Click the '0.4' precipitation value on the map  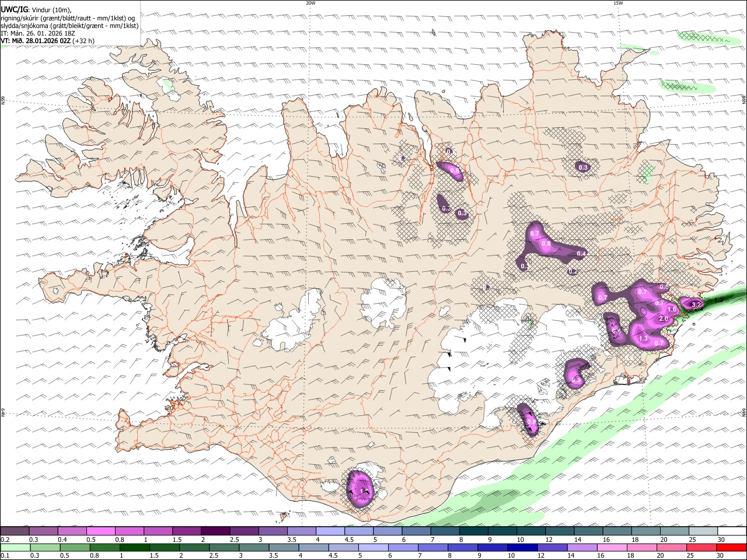tap(581, 254)
